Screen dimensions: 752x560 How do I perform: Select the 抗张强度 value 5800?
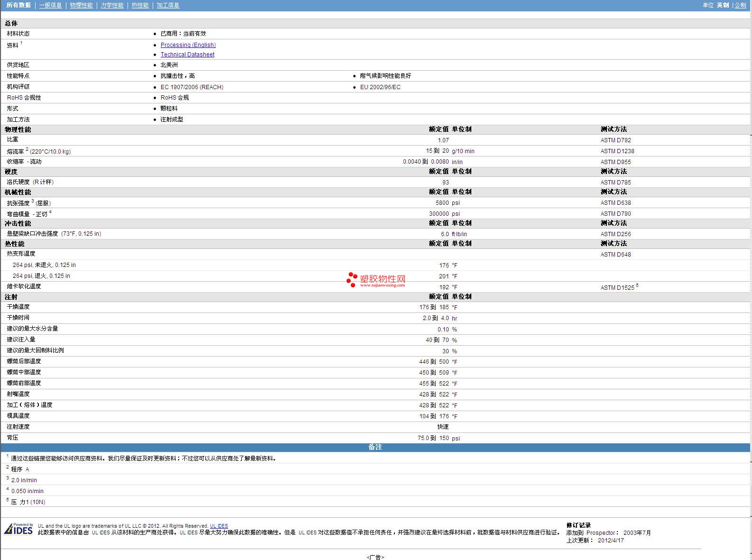[x=442, y=203]
